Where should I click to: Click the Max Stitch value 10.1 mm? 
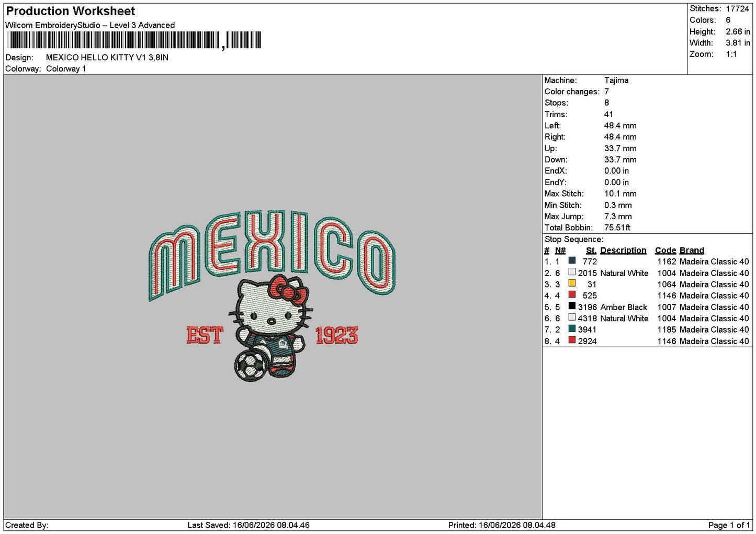pyautogui.click(x=620, y=194)
